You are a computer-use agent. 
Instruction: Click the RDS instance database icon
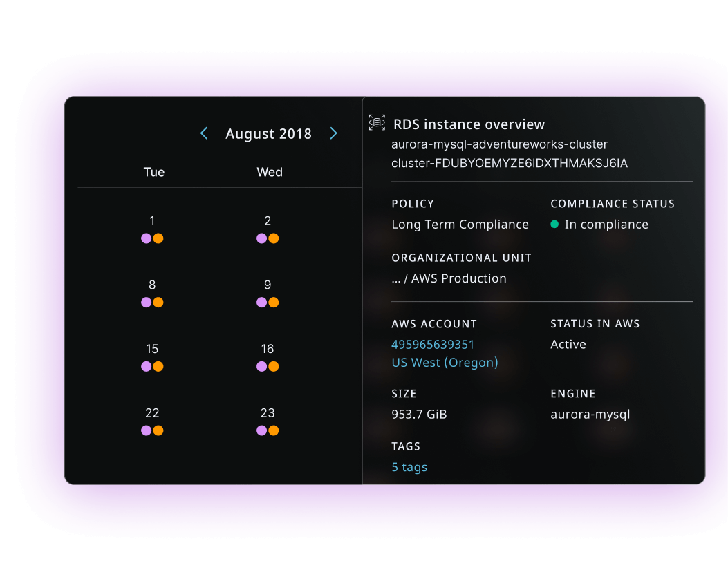(x=377, y=122)
